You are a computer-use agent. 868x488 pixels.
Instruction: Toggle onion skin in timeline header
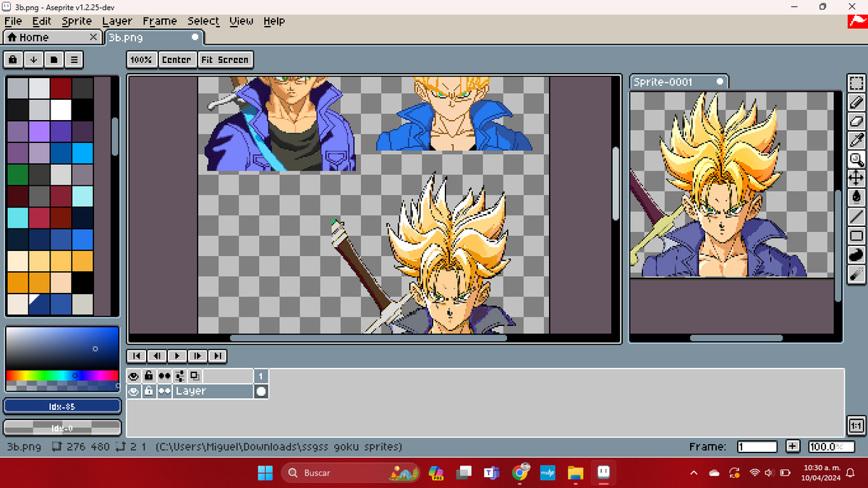pos(195,376)
